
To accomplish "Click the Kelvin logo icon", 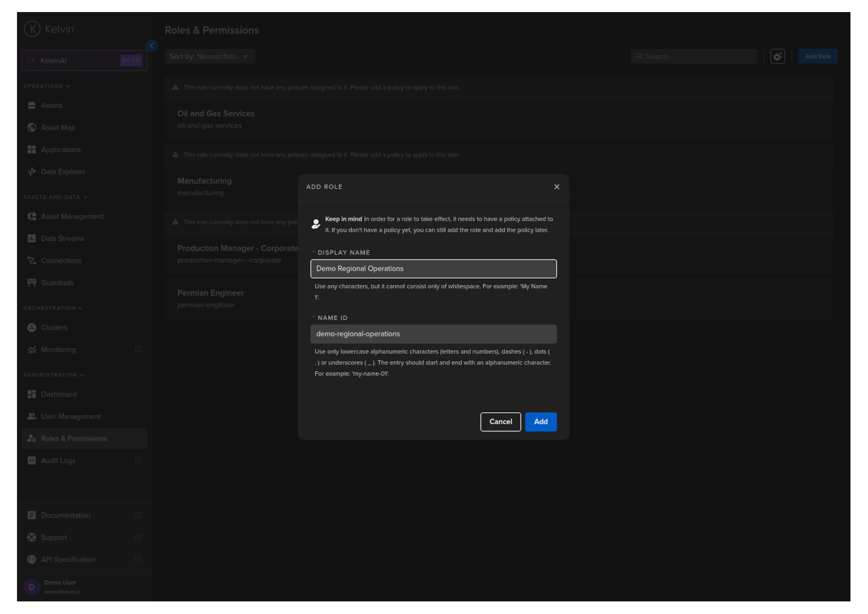I will (x=32, y=29).
